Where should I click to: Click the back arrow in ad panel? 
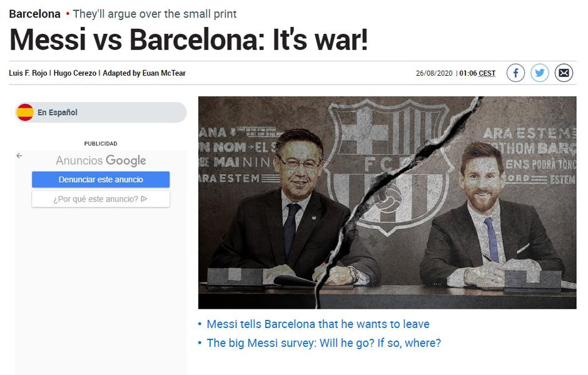coord(19,155)
